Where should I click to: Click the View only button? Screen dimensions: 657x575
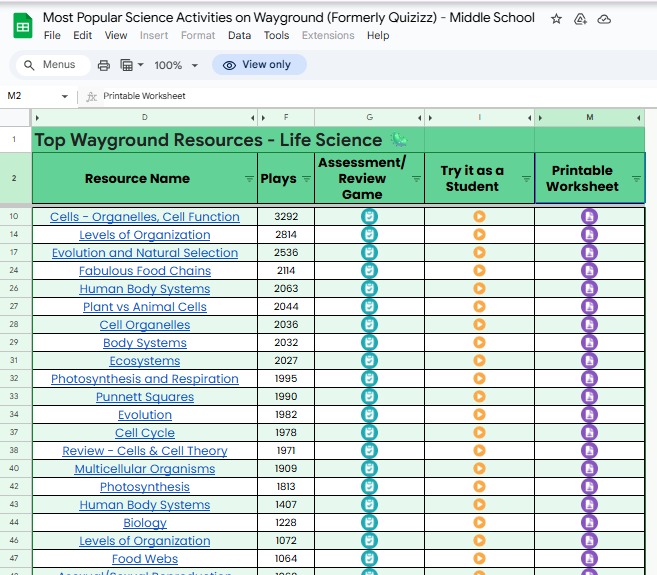259,65
